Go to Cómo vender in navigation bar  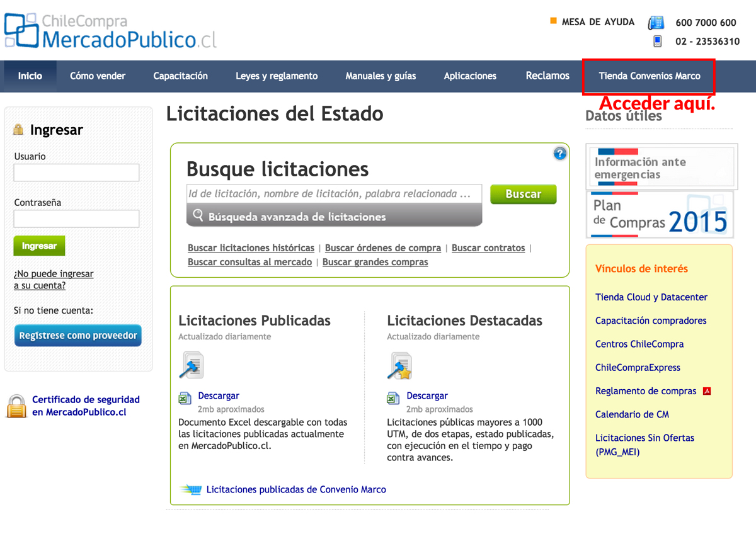[x=98, y=76]
